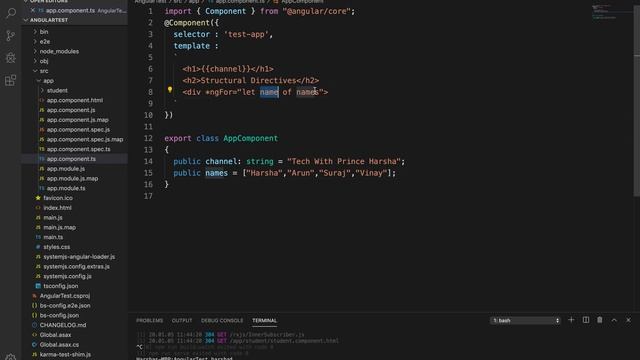Maximize panel size with up chevron

click(614, 320)
